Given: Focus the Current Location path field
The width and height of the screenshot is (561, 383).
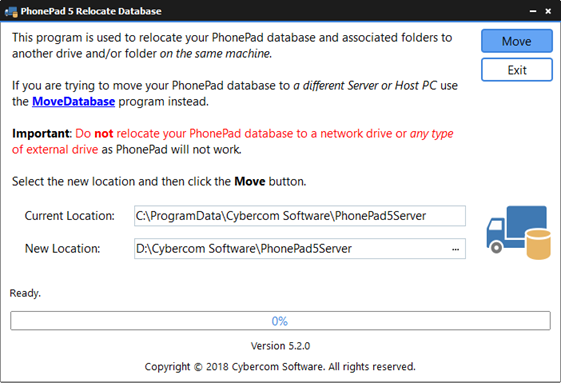Looking at the screenshot, I should pyautogui.click(x=300, y=216).
